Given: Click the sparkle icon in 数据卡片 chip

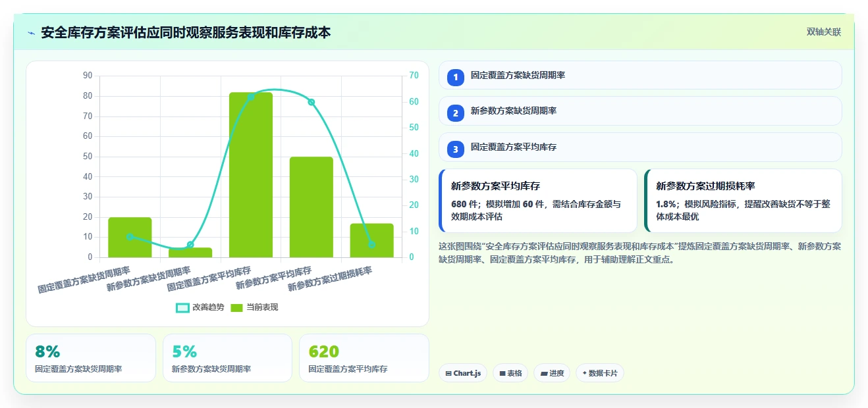Looking at the screenshot, I should 584,373.
